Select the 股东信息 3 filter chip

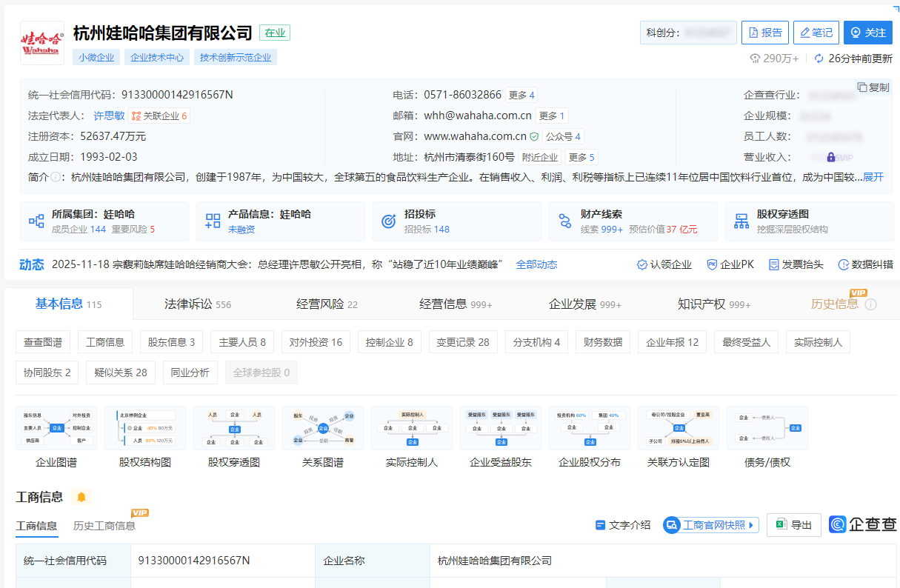pyautogui.click(x=171, y=342)
